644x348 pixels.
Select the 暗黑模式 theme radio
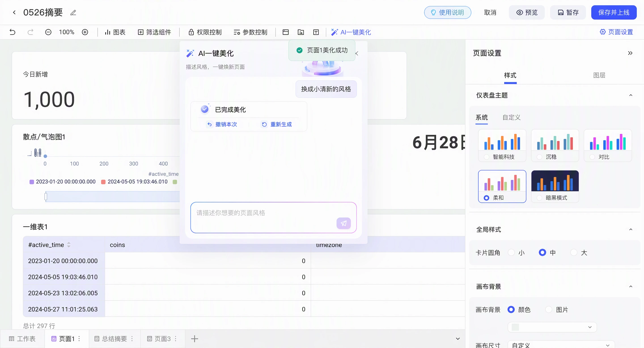(540, 198)
